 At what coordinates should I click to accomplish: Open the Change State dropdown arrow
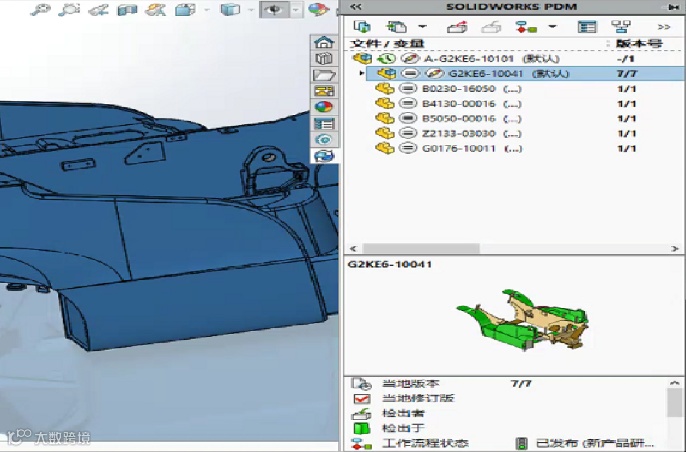553,27
